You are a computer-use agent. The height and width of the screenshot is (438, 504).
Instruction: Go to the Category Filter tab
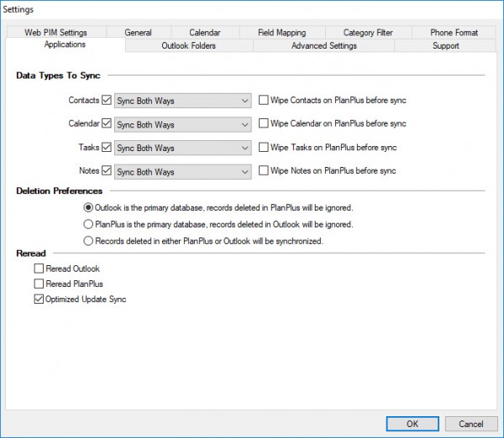point(368,33)
